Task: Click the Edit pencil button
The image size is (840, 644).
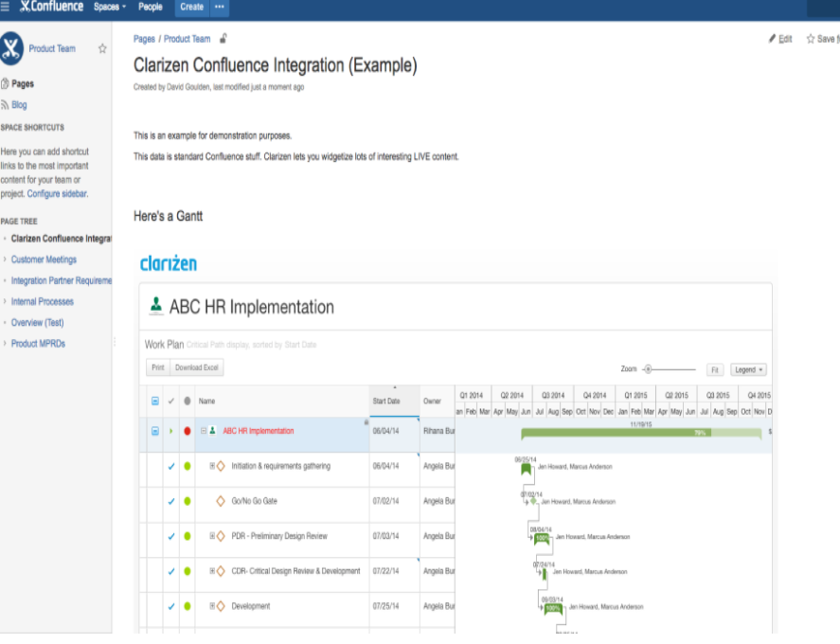Action: (780, 39)
